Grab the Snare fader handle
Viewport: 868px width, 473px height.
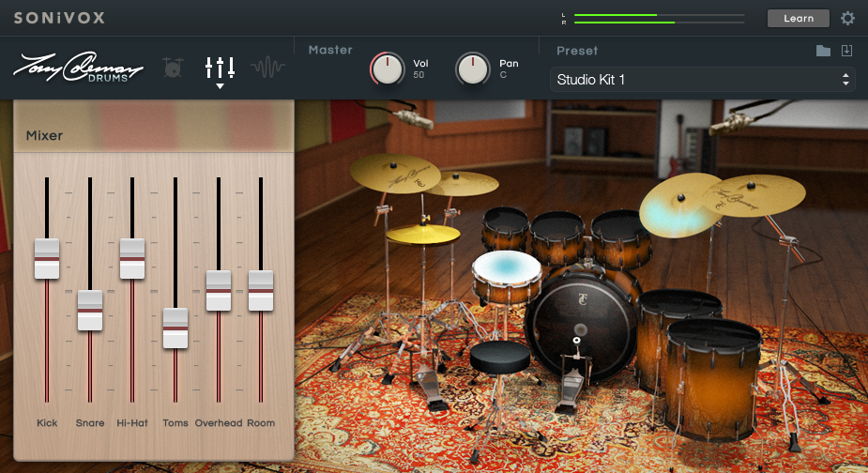(x=90, y=310)
